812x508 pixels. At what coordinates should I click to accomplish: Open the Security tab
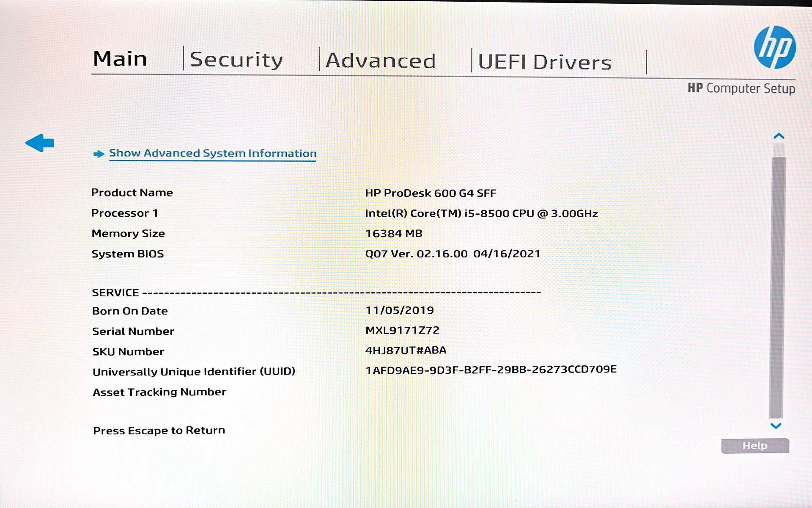click(x=236, y=60)
